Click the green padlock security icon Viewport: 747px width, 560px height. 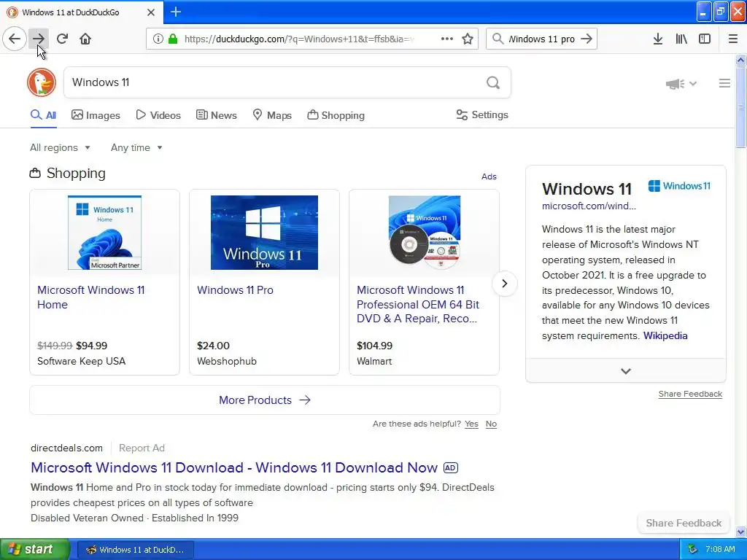(173, 39)
